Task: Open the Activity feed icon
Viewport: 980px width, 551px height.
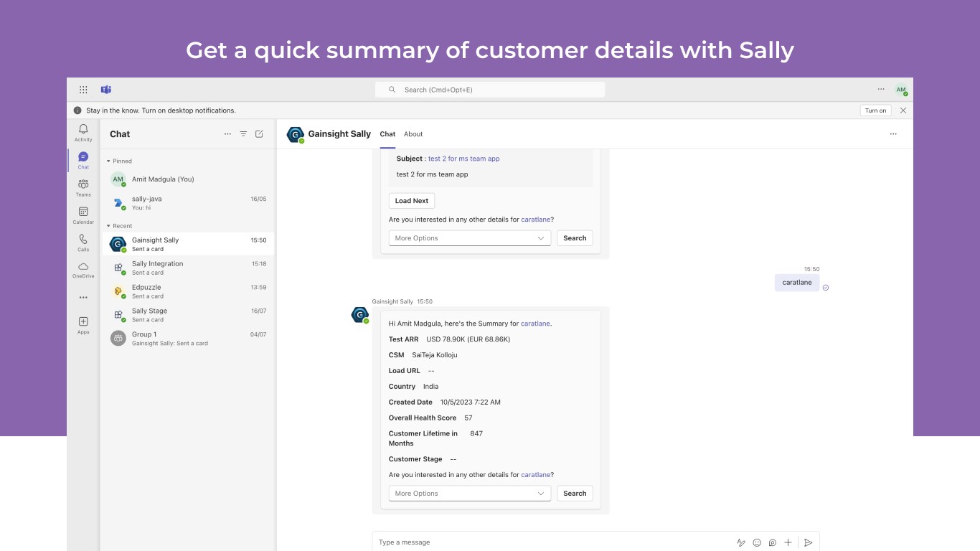Action: [x=83, y=132]
